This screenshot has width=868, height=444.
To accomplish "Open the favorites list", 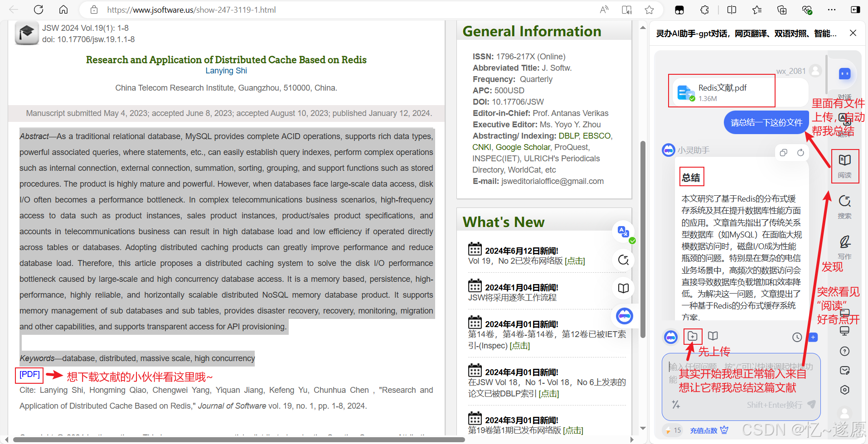I will pos(756,10).
